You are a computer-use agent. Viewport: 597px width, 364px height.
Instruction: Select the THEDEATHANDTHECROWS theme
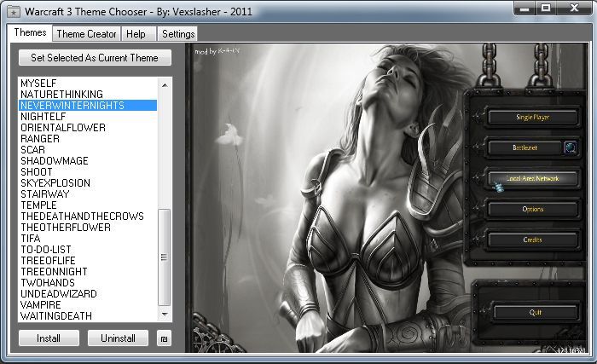click(88, 217)
